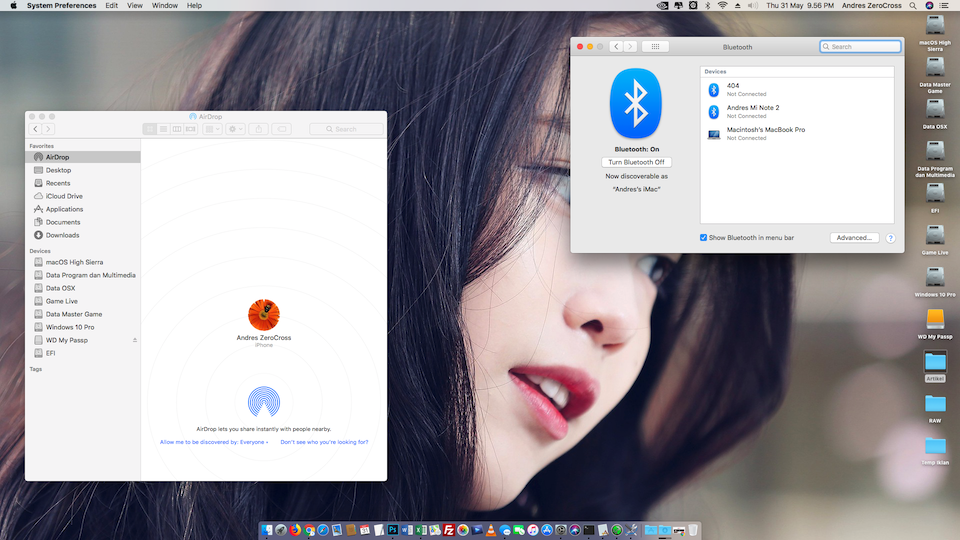Image resolution: width=960 pixels, height=540 pixels.
Task: Click the Finder share toolbar icon
Action: click(259, 129)
